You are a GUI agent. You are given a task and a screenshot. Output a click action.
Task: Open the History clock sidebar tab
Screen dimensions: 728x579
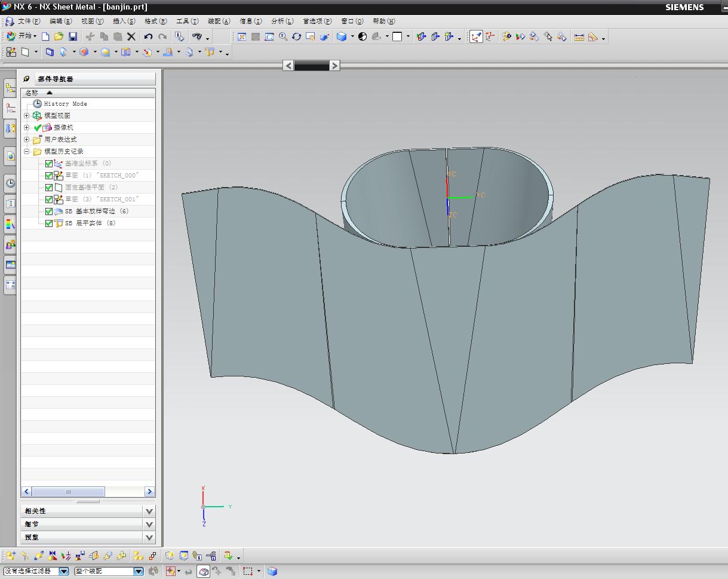(10, 183)
